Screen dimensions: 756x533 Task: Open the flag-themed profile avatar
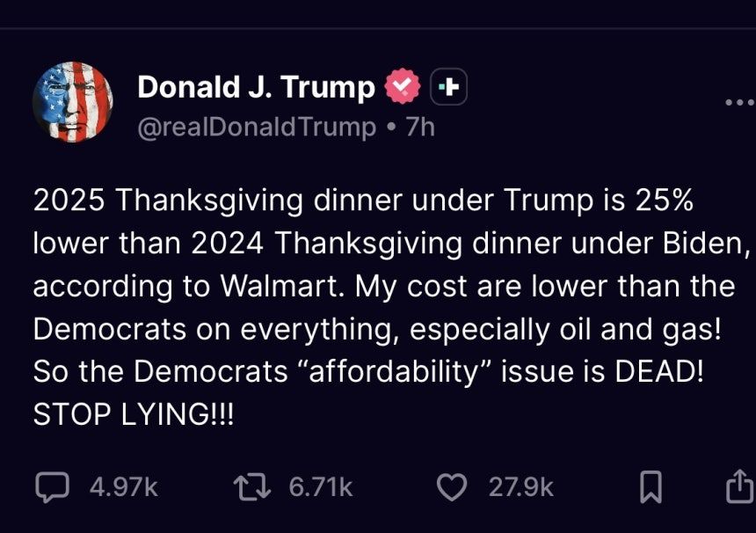coord(73,103)
